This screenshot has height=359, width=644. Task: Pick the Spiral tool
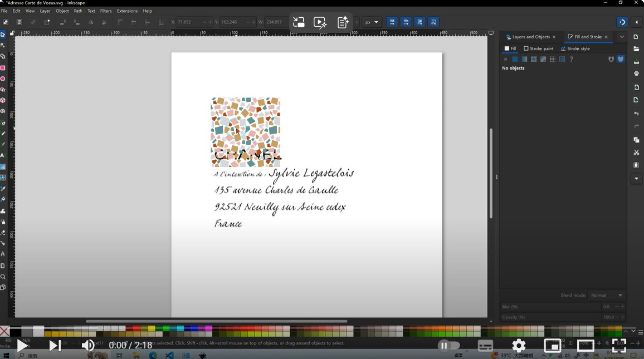pos(3,111)
